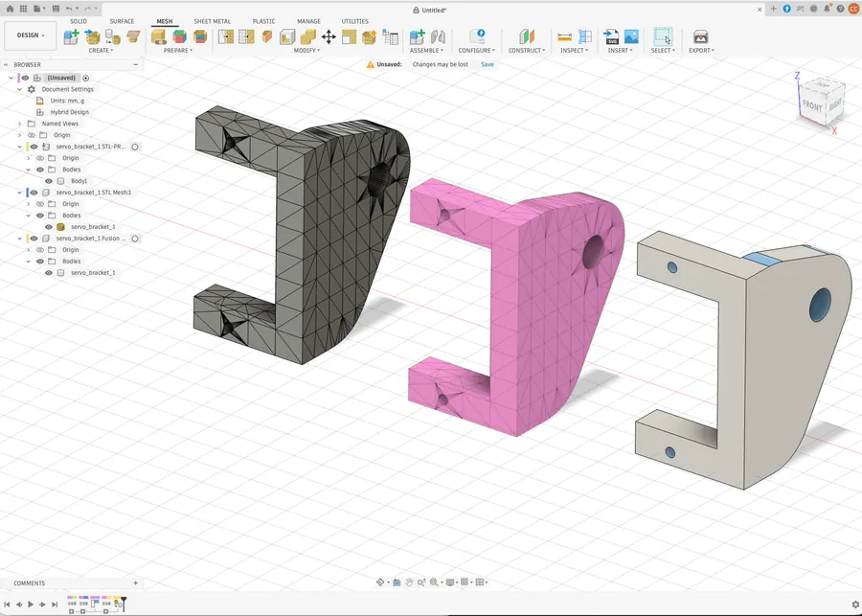Click the Save disk icon in the title bar
Image resolution: width=862 pixels, height=616 pixels.
[x=56, y=9]
